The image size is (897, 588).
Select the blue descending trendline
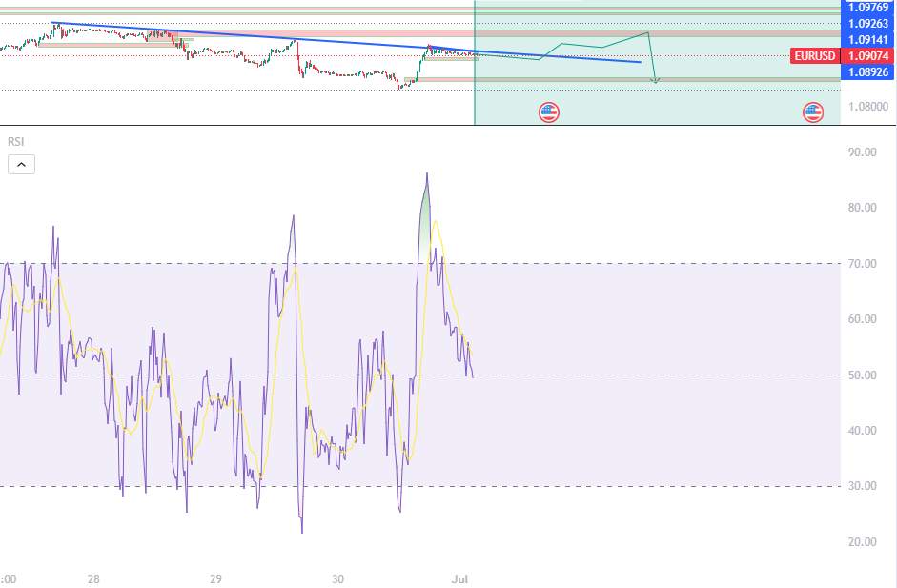pyautogui.click(x=346, y=42)
